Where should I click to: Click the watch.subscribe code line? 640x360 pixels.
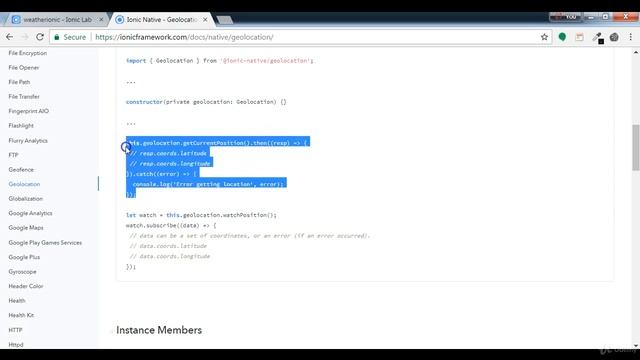click(x=171, y=225)
